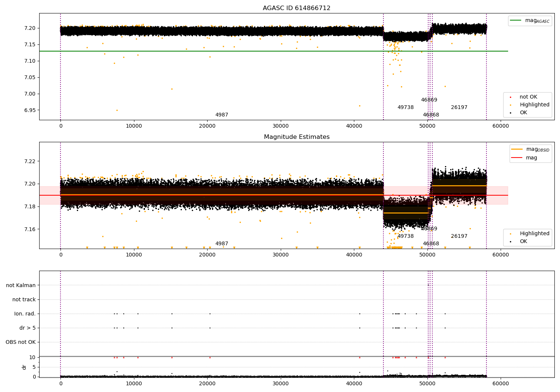Click the "AGASC ID 614866712" plot title
This screenshot has height=392, width=560.
296,8
